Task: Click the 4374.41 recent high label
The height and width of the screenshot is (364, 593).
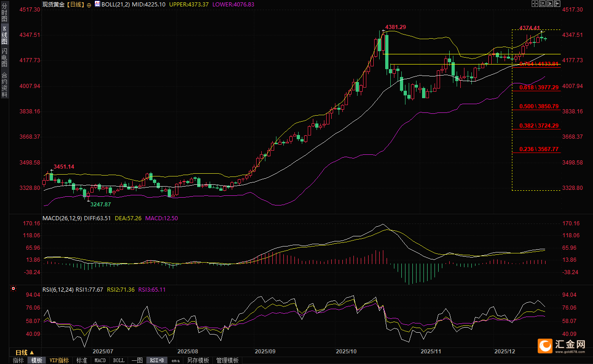Action: tap(529, 28)
